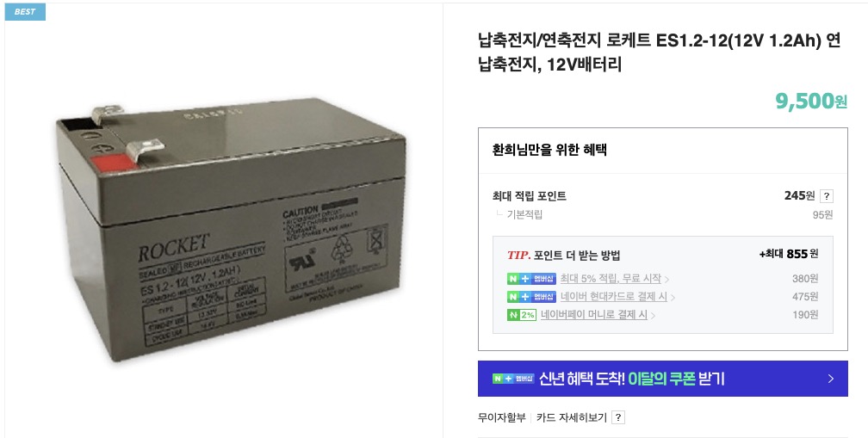This screenshot has height=438, width=868.
Task: Click the N+ 멤버십 badge before 최대 5% 적립
Action: point(531,280)
